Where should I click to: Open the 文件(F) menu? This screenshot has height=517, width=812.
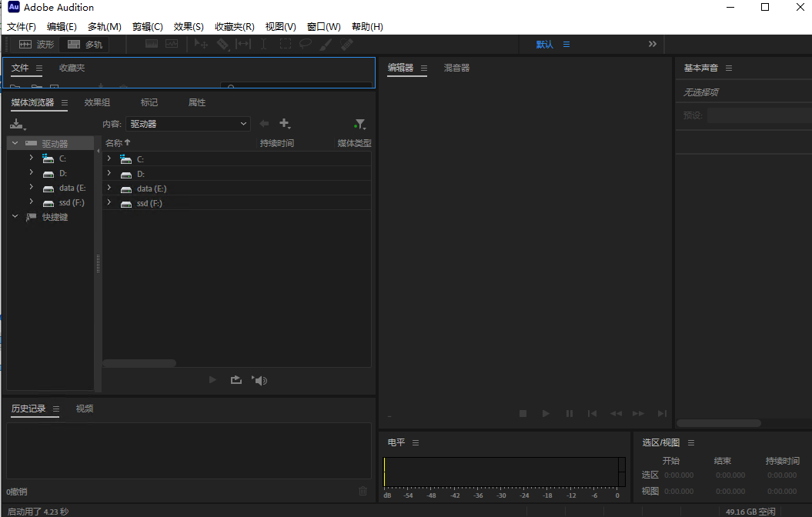point(22,26)
